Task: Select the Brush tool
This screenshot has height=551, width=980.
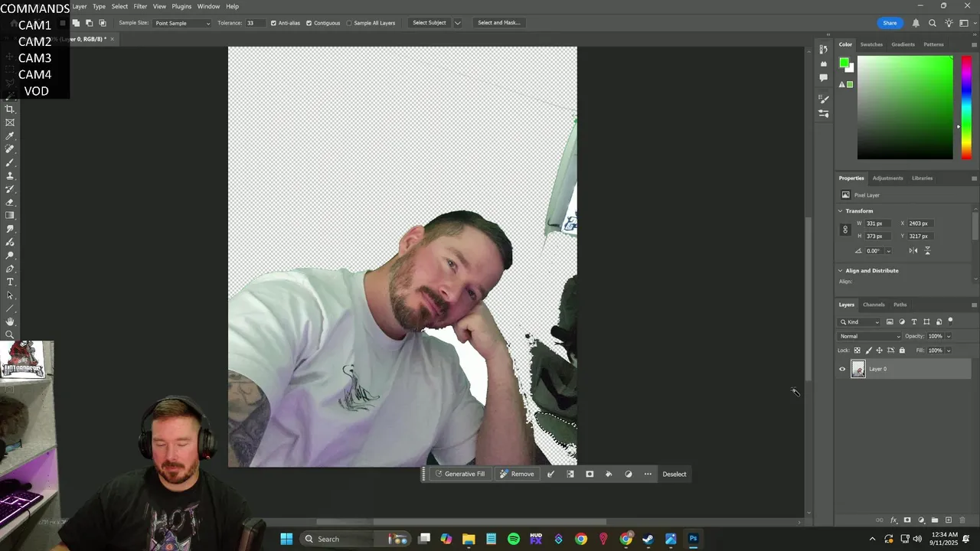Action: tap(10, 163)
